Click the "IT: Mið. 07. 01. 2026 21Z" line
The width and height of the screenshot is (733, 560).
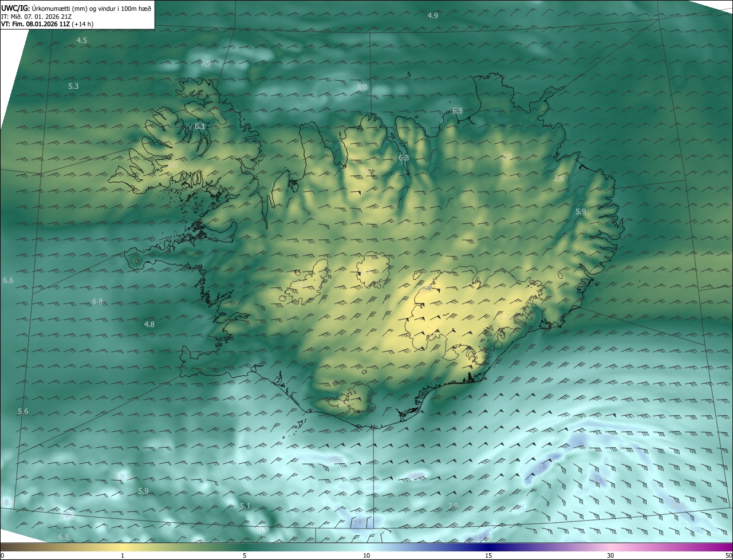(36, 16)
